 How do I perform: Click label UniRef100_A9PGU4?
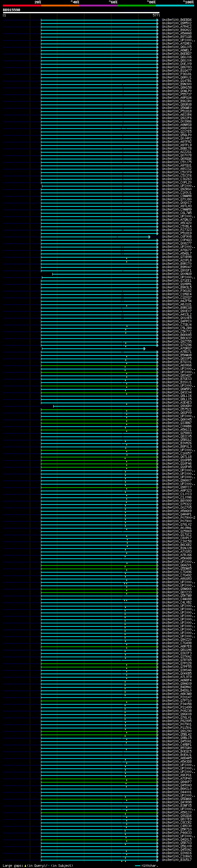click(x=177, y=98)
